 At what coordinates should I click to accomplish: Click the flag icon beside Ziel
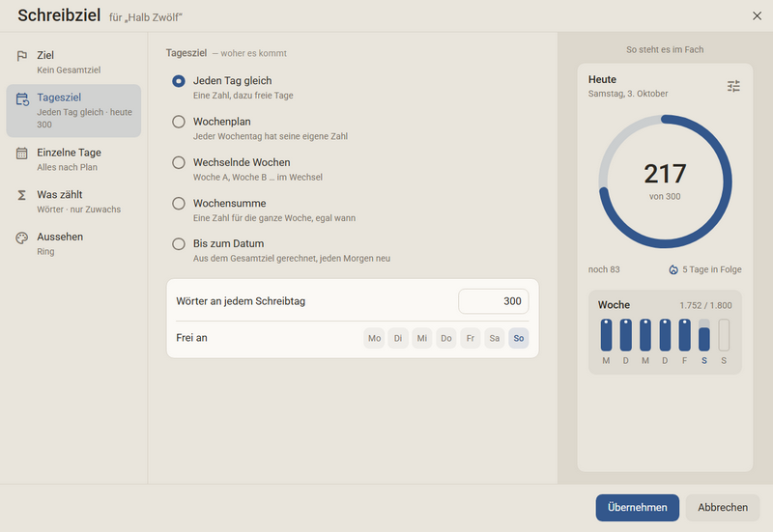point(21,56)
